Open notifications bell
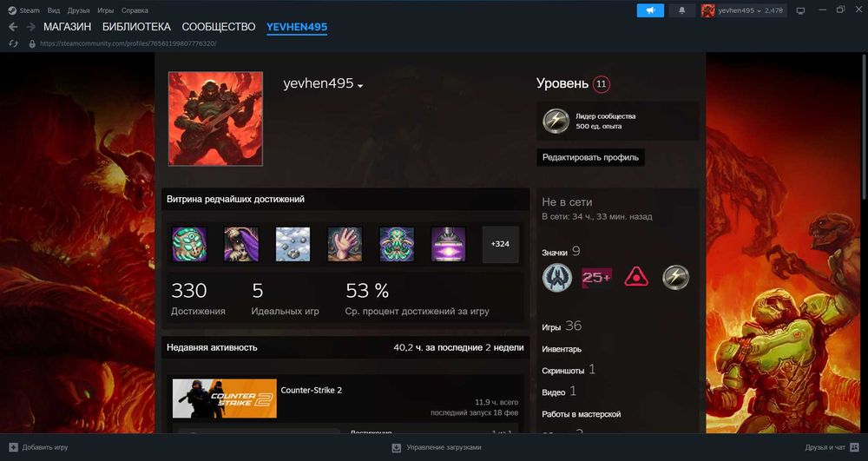Screen dimensions: 868x461 pos(682,10)
